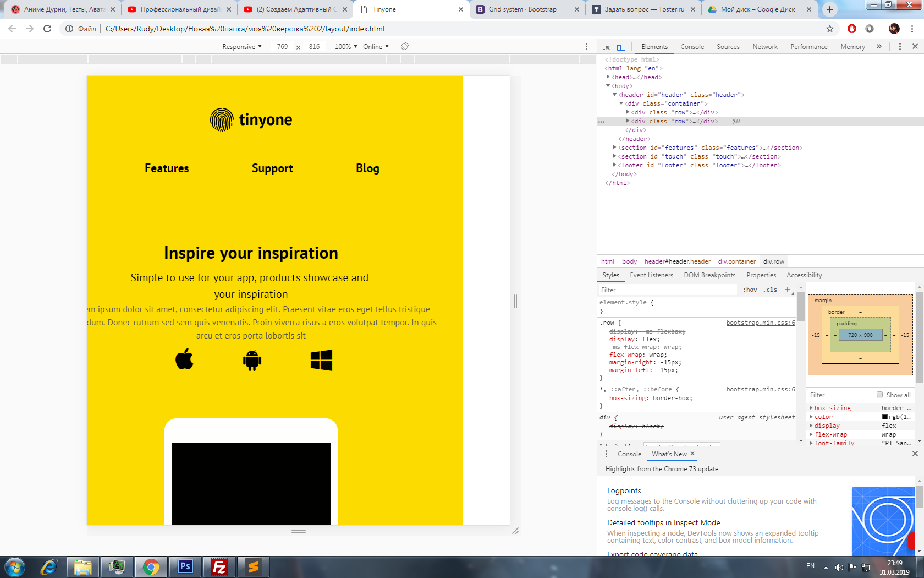
Task: Collapse the body element node
Action: tap(608, 86)
